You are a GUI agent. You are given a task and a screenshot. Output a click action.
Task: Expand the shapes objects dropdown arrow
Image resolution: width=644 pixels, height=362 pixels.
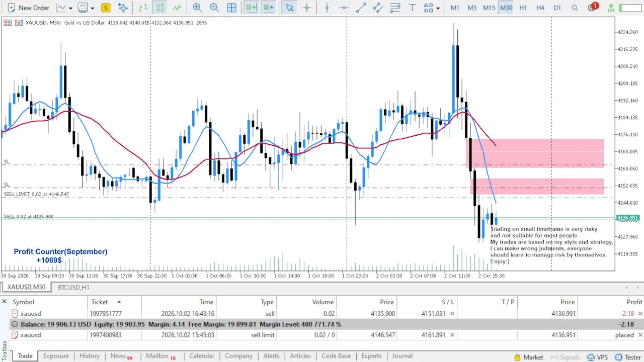pyautogui.click(x=438, y=8)
